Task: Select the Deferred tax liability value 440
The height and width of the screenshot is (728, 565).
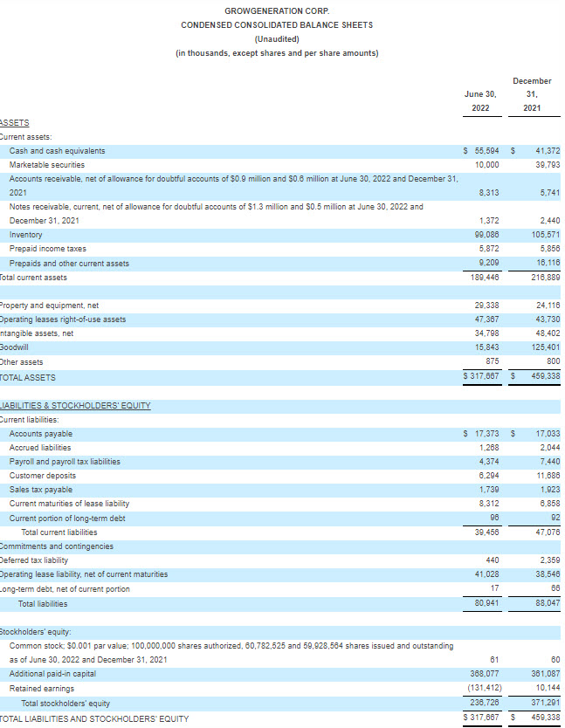Action: [x=492, y=560]
